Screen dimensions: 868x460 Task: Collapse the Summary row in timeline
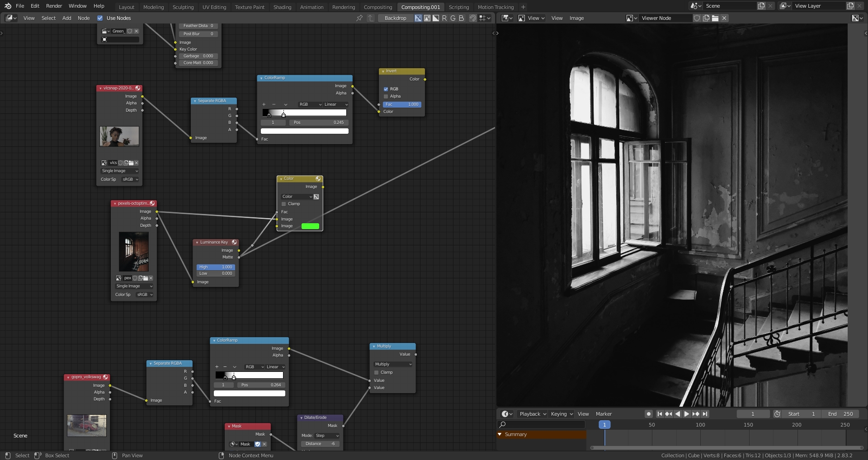click(x=500, y=434)
